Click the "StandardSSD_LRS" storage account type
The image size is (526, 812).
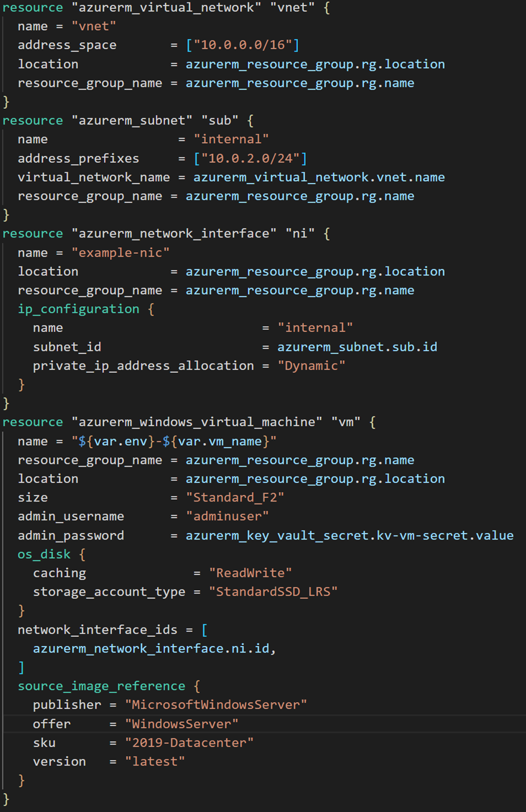pos(273,592)
